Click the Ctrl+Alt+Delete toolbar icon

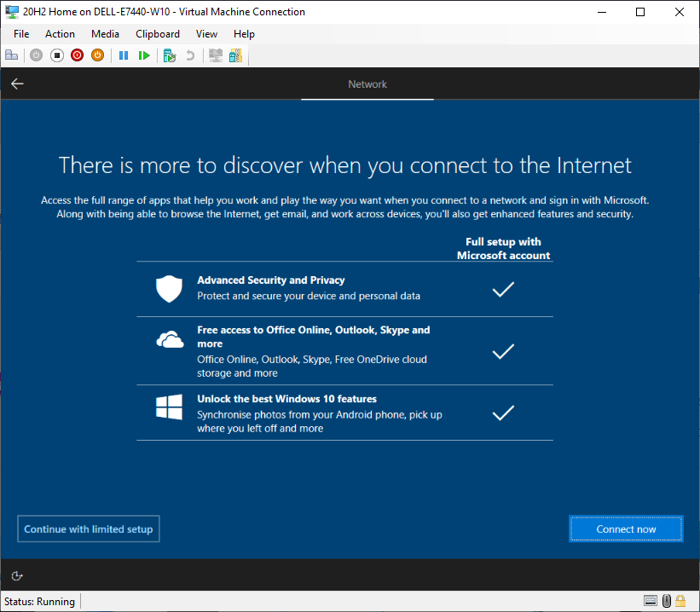tap(12, 55)
